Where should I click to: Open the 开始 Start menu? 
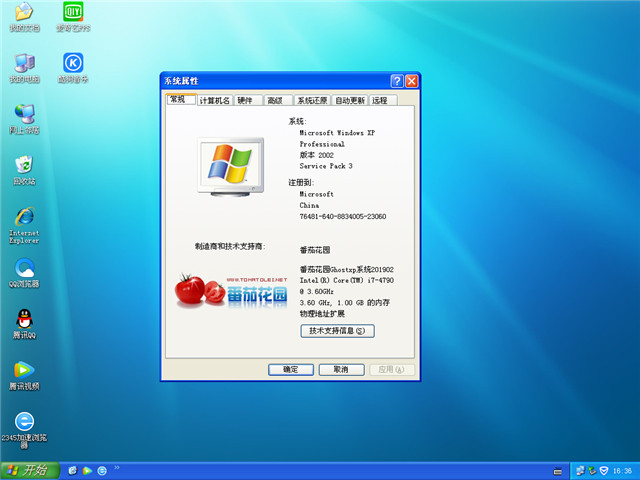pyautogui.click(x=30, y=471)
